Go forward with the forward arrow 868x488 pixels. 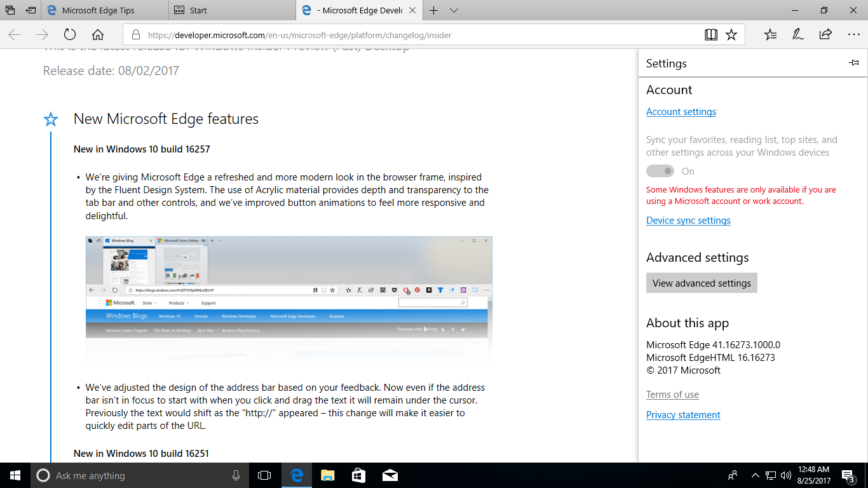[42, 35]
